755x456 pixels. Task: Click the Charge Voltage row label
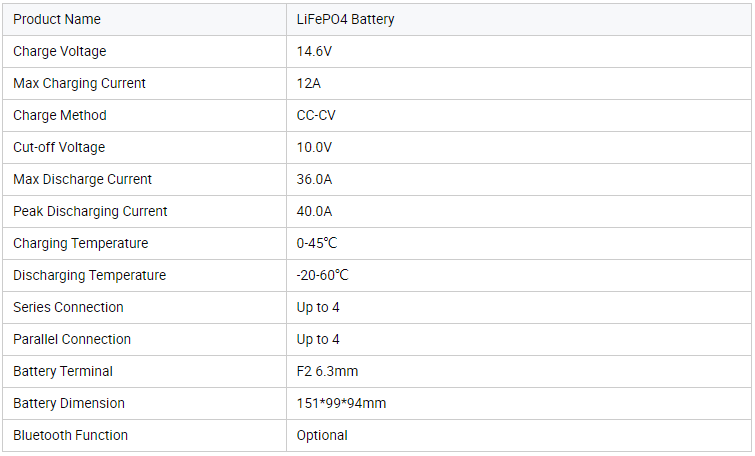click(x=60, y=52)
